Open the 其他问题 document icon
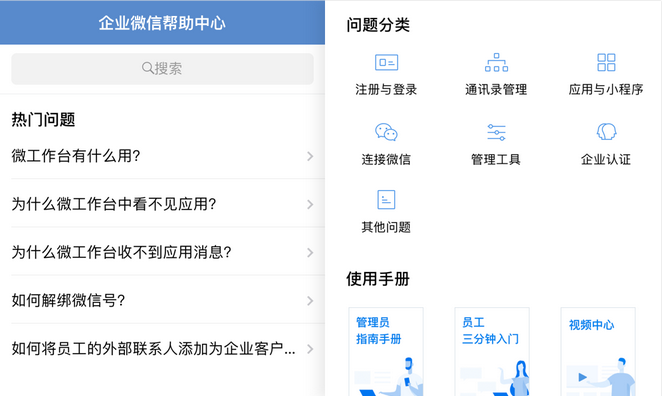The image size is (663, 396). pyautogui.click(x=386, y=200)
